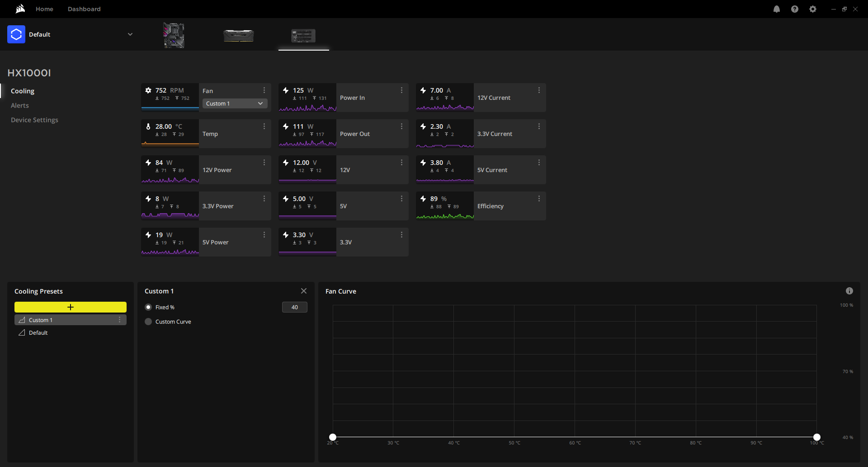Open the settings gear icon
Screen dimensions: 868x467
pyautogui.click(x=813, y=9)
